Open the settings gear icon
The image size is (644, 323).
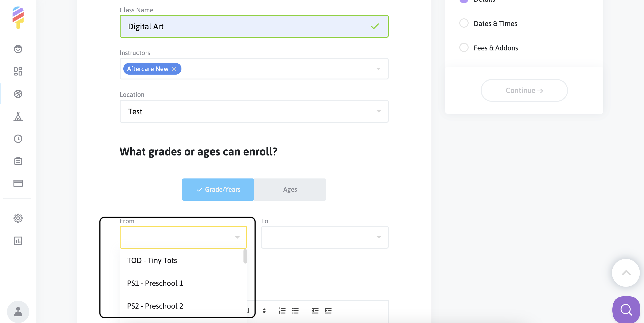[18, 218]
